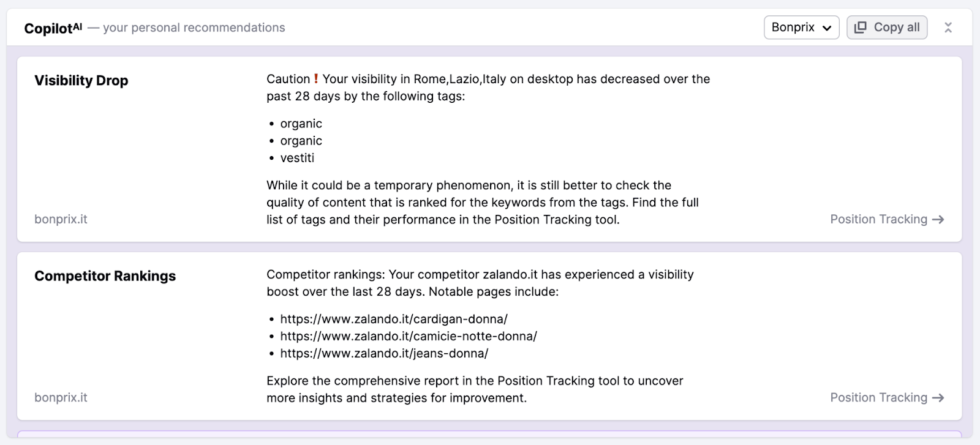This screenshot has height=445, width=980.
Task: Open the zalando cardigan-donna URL
Action: 394,319
